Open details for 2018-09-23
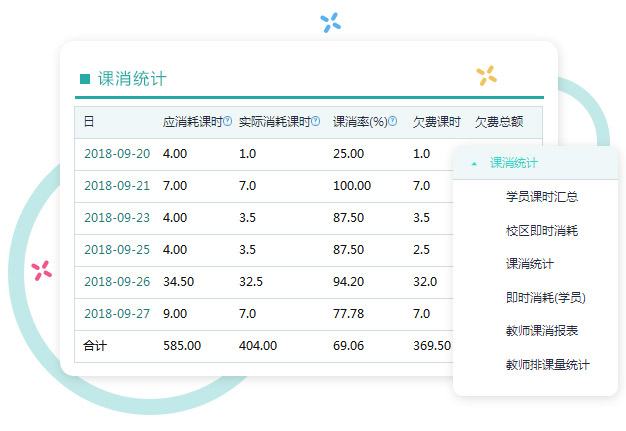The height and width of the screenshot is (431, 626). tap(117, 218)
